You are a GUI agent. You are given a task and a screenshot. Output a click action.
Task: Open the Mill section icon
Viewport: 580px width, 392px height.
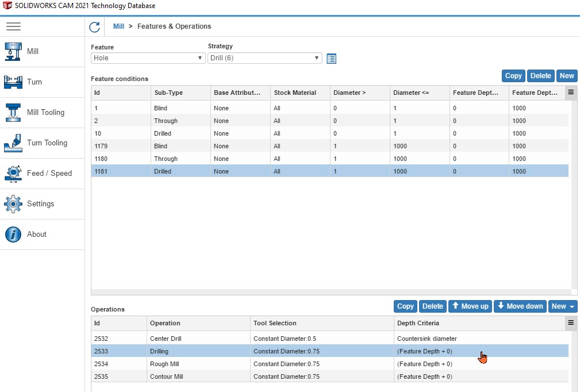click(x=13, y=51)
